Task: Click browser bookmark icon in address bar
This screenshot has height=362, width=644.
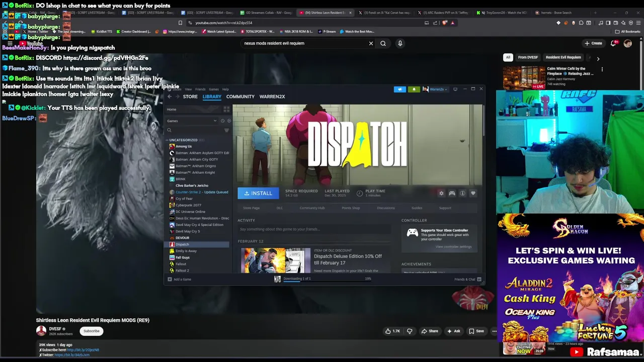Action: pos(180,23)
